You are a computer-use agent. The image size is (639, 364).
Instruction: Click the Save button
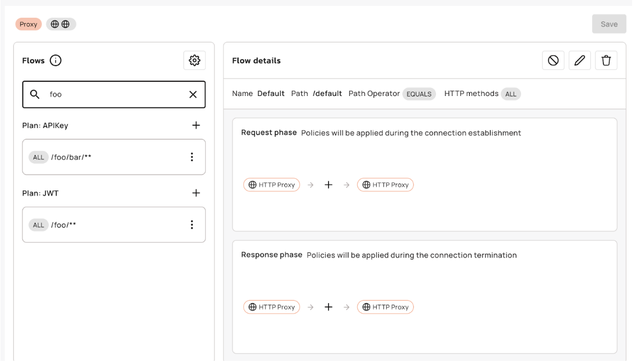pos(609,24)
